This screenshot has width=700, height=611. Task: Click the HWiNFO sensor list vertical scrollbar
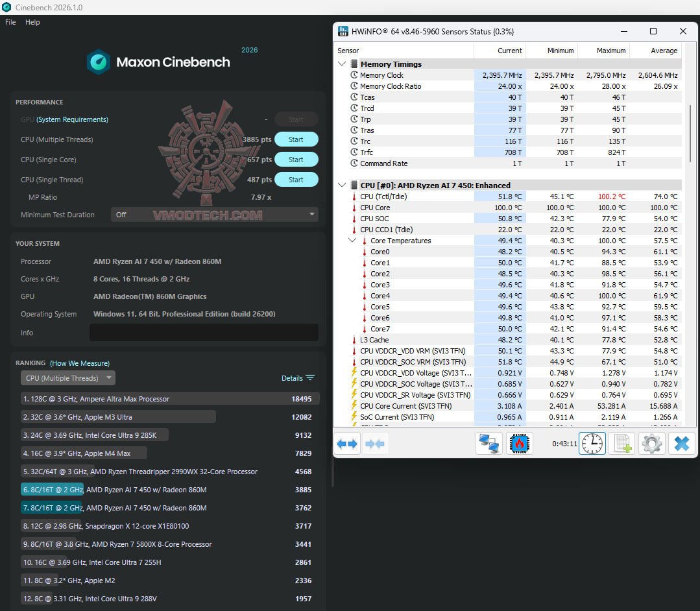[x=690, y=134]
